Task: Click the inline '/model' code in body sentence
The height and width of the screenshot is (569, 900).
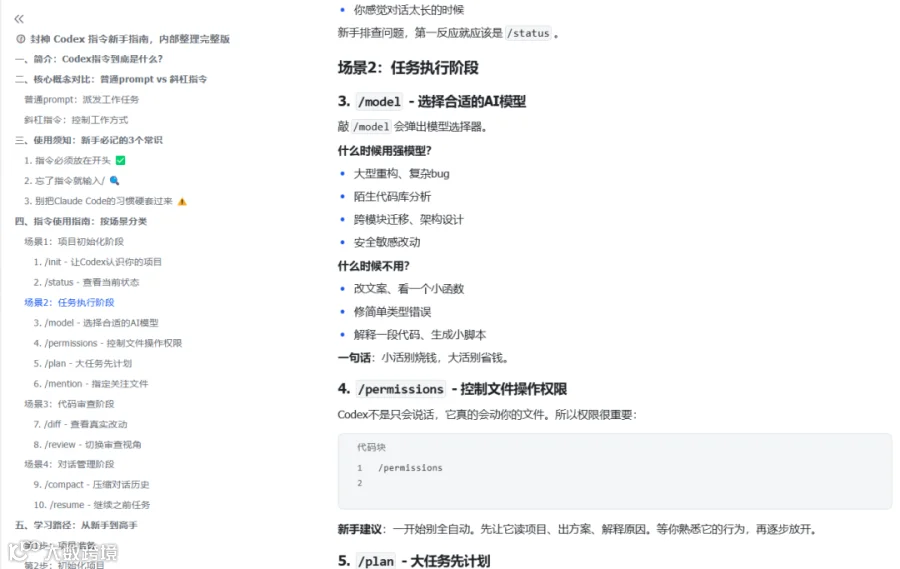Action: [x=371, y=126]
